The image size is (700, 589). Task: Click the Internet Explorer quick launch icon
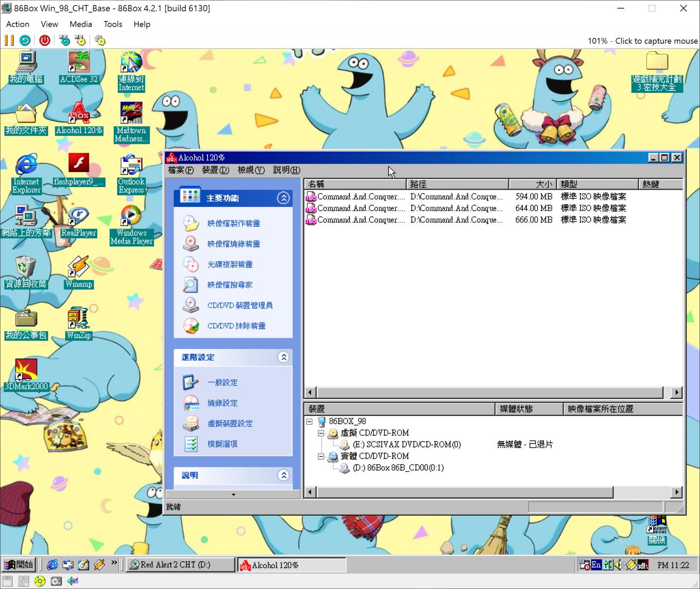pyautogui.click(x=52, y=565)
